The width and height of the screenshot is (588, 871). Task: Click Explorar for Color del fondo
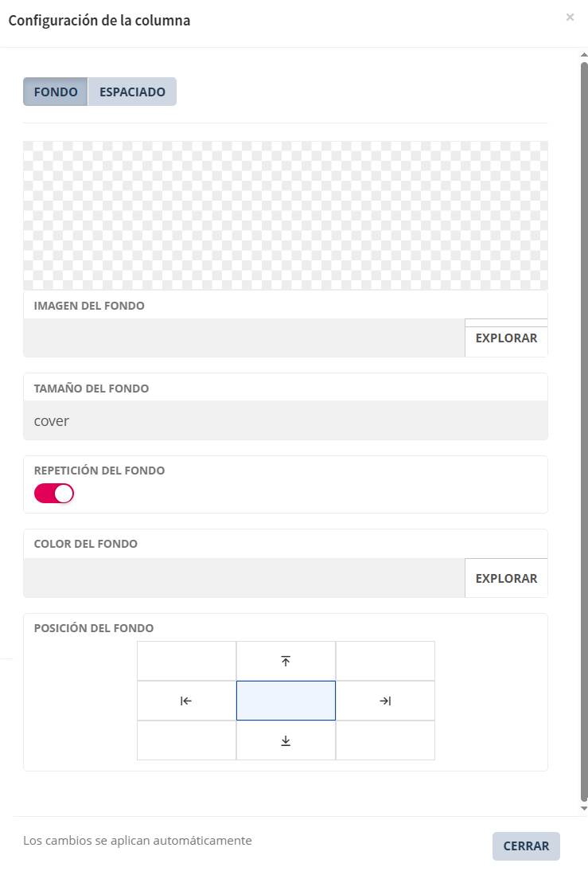pyautogui.click(x=506, y=579)
